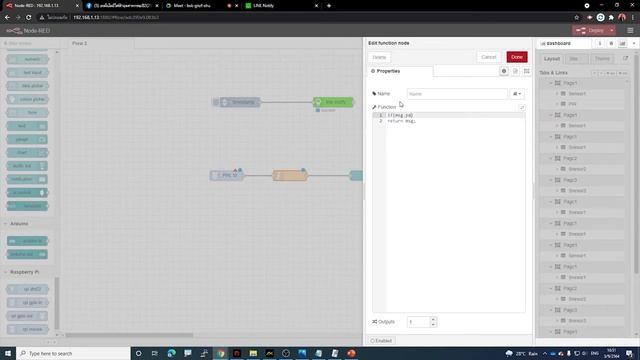This screenshot has height=360, width=640.
Task: Increase the Outputs count with up arrow
Action: coord(433,319)
